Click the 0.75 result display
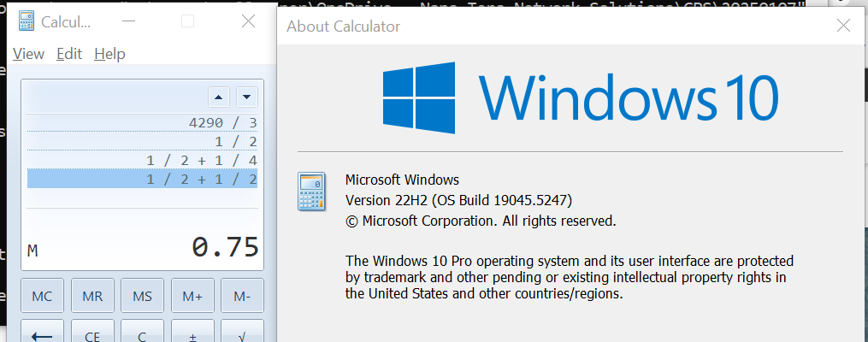 point(225,247)
